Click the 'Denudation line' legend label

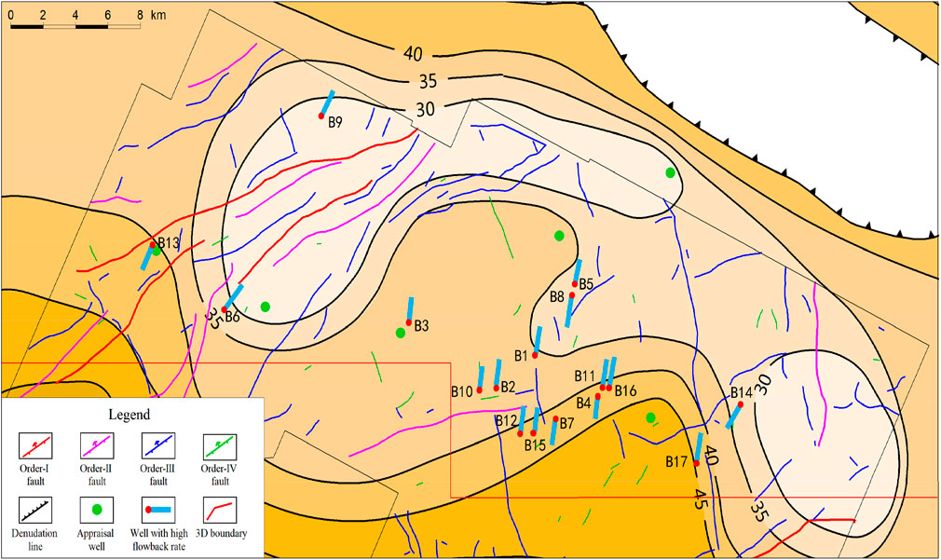tap(34, 540)
